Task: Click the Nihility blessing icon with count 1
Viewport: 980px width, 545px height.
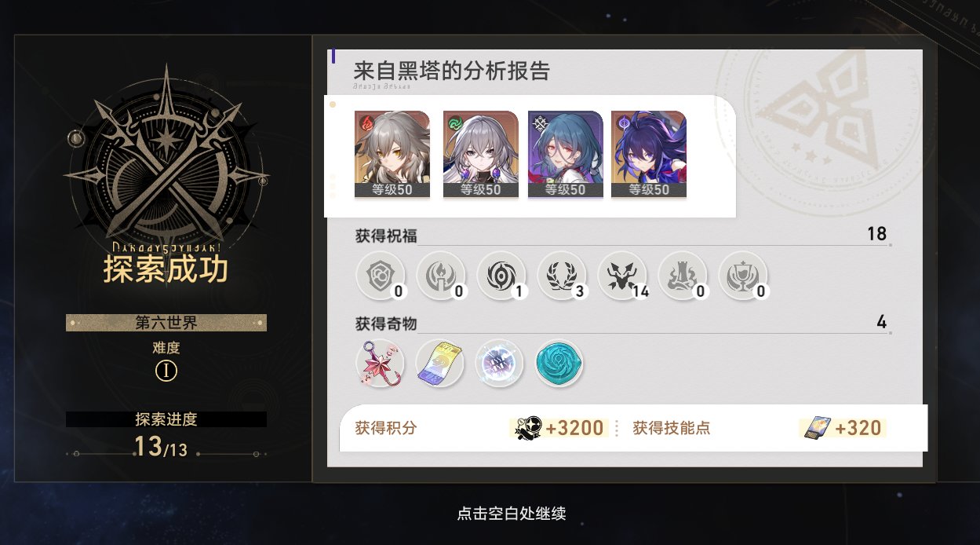Action: tap(501, 276)
